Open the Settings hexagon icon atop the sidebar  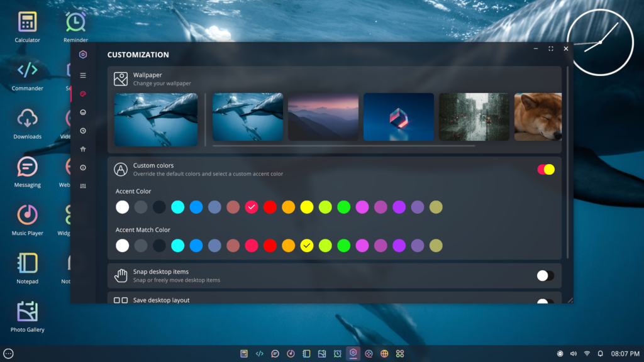point(82,55)
